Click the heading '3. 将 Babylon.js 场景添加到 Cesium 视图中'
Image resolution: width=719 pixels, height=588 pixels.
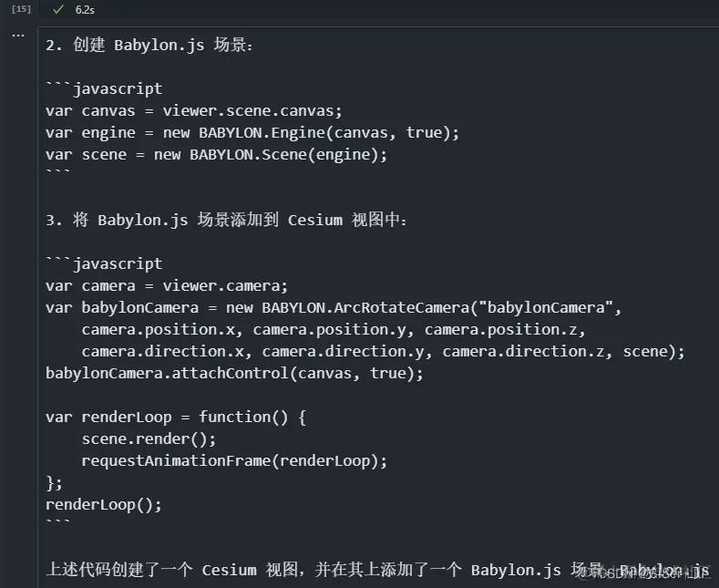click(x=226, y=220)
